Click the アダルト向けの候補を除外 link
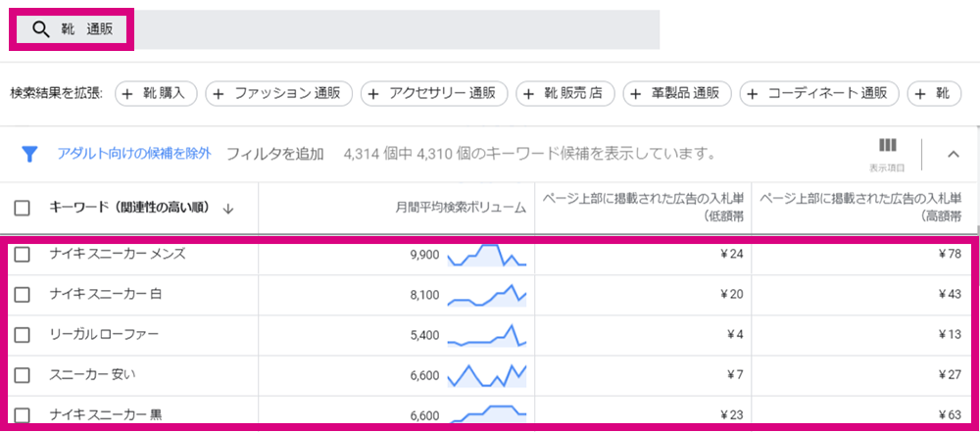 134,153
